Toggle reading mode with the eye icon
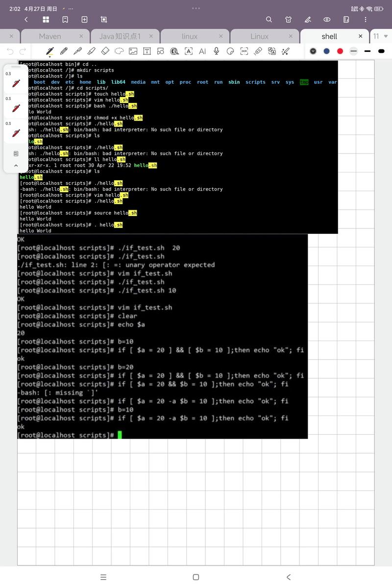Screen dimensions: 392x588 327,20
